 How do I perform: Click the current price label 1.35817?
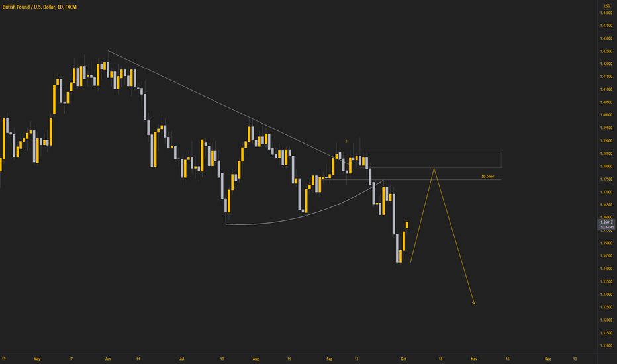coord(607,222)
